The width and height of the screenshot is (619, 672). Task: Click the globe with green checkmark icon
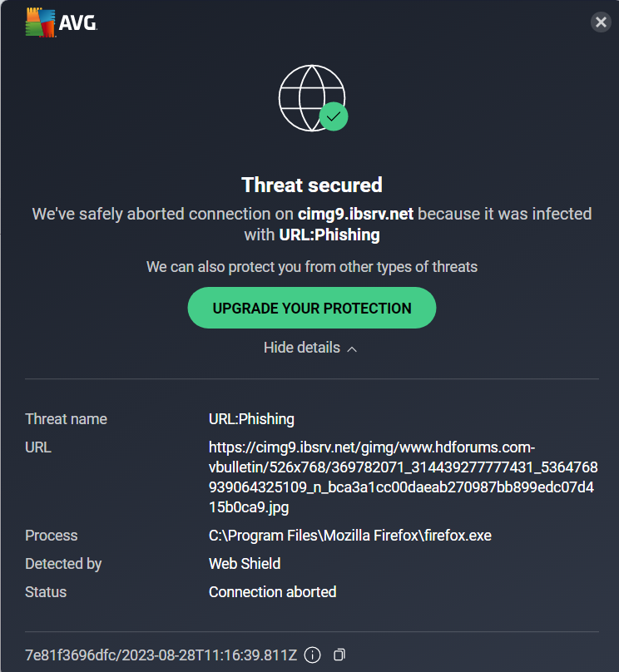coord(312,96)
